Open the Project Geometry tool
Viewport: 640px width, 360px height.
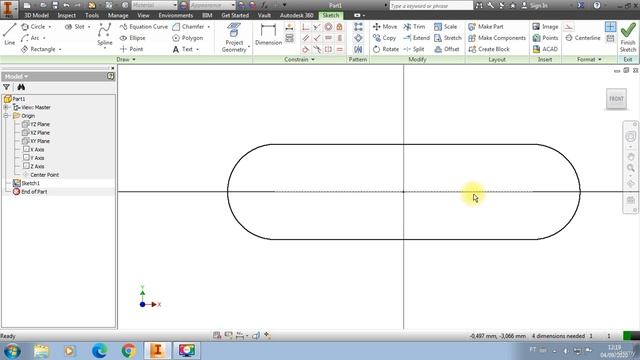(234, 38)
